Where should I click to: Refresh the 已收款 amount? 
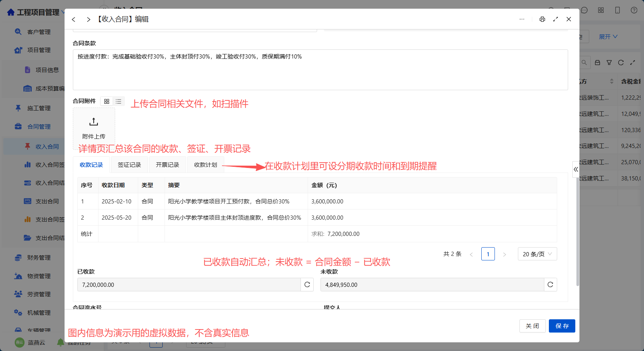coord(307,285)
